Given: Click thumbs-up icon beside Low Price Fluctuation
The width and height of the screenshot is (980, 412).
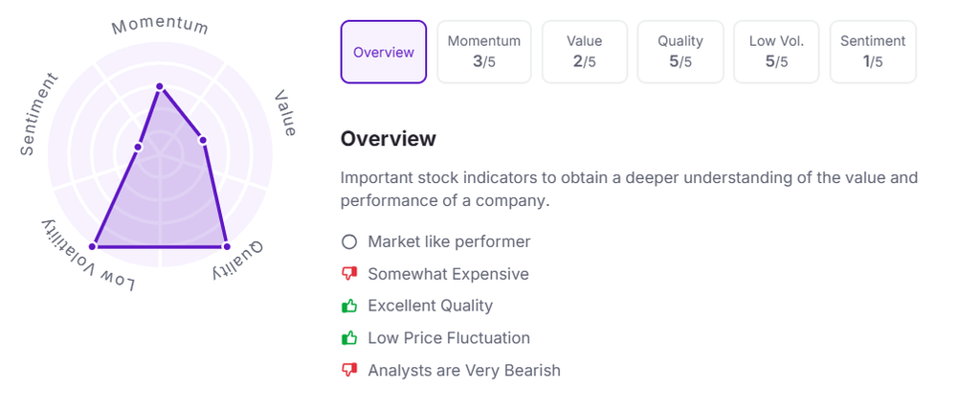Looking at the screenshot, I should pos(349,338).
